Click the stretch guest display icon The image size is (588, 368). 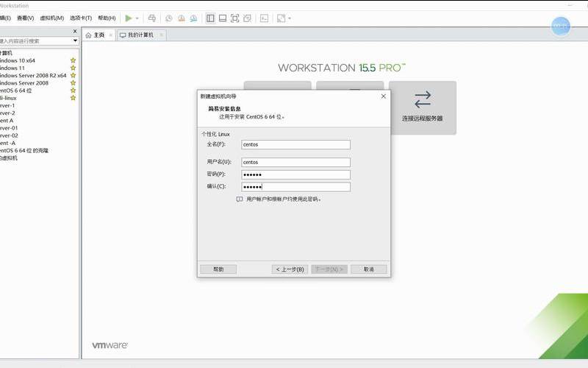pyautogui.click(x=281, y=18)
